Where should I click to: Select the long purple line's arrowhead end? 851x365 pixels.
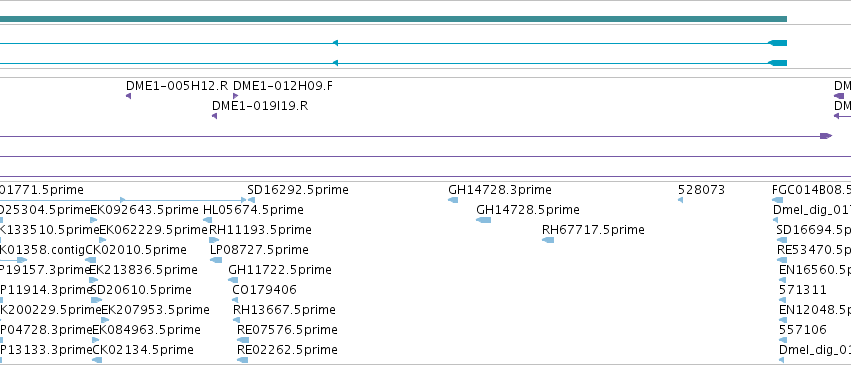click(x=826, y=136)
